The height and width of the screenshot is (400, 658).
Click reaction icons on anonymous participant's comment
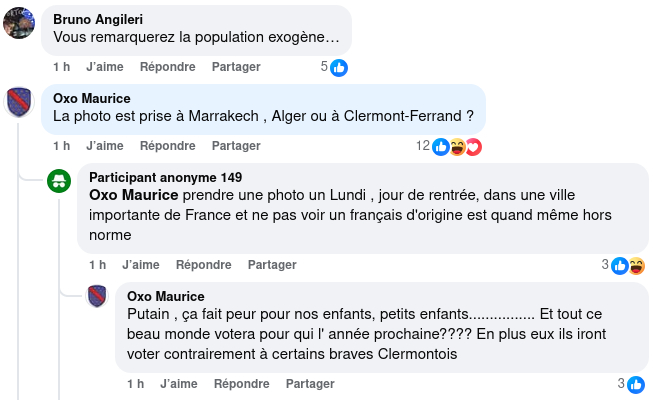tap(627, 265)
